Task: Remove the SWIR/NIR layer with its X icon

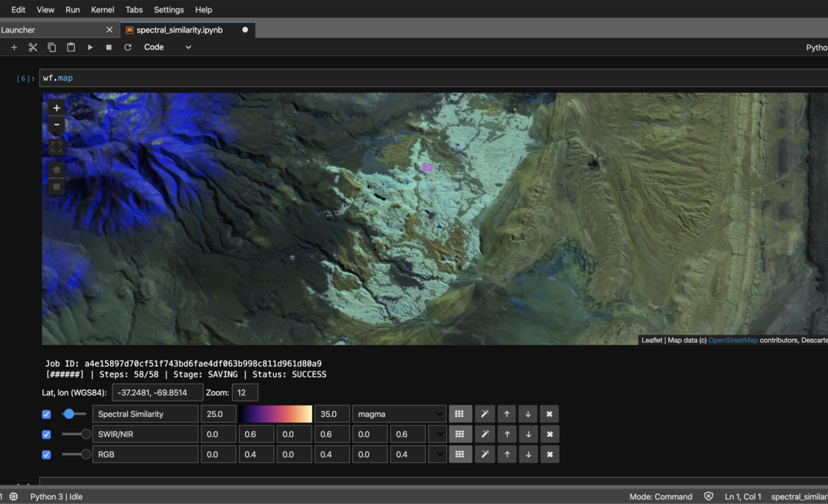Action: coord(549,434)
